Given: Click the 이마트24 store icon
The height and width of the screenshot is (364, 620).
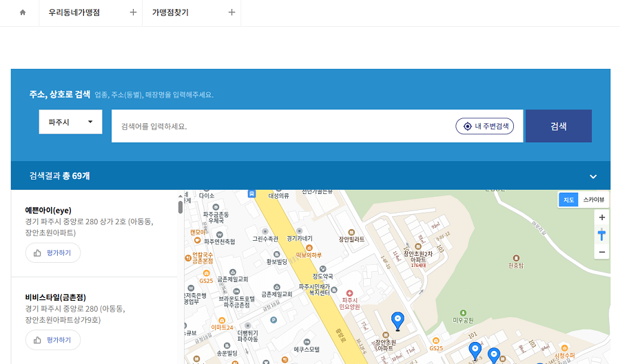Looking at the screenshot, I should [222, 320].
